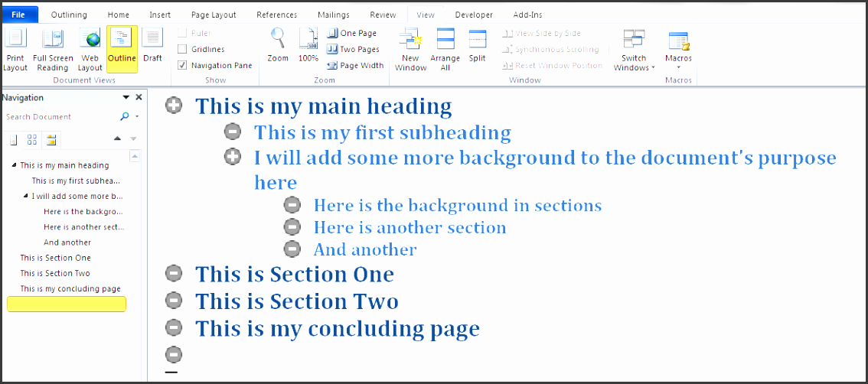Screen dimensions: 868x384
Task: Switch to Print Layout view
Action: click(x=15, y=50)
